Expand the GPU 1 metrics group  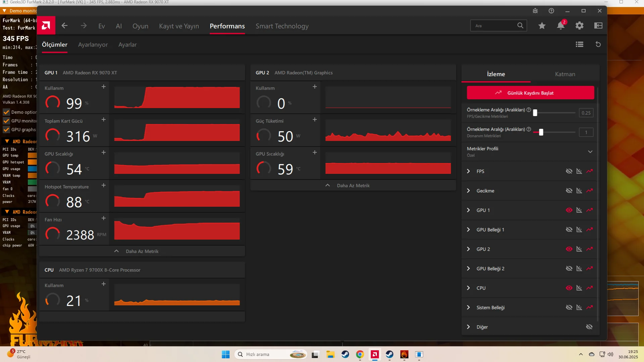(x=468, y=210)
